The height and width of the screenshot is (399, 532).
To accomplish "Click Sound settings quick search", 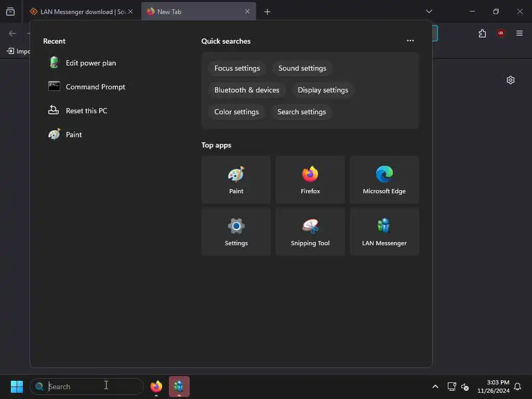I will pos(302,68).
